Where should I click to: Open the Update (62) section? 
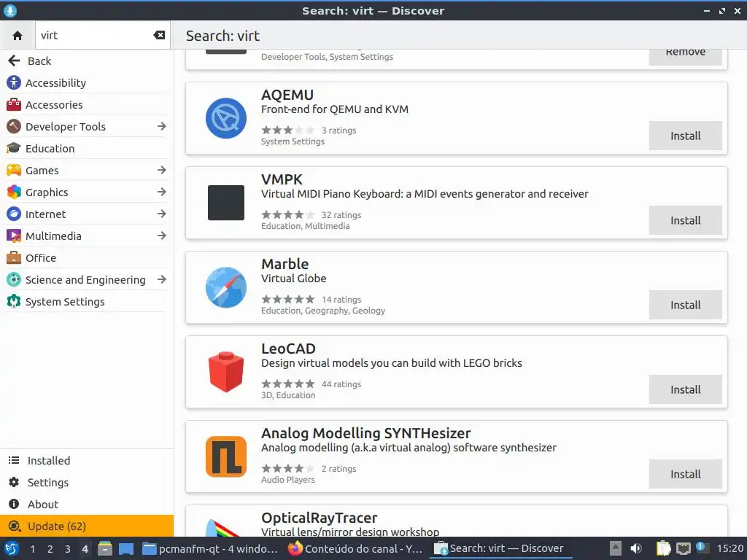click(87, 526)
